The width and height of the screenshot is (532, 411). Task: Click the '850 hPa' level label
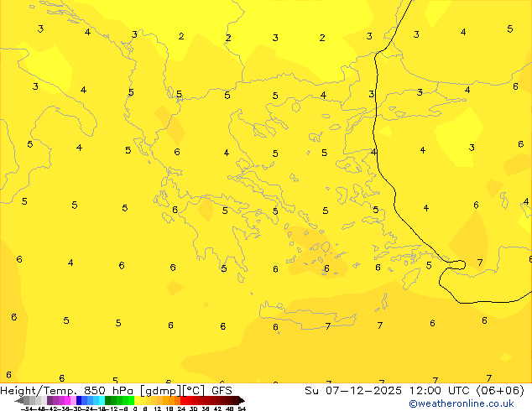(108, 391)
